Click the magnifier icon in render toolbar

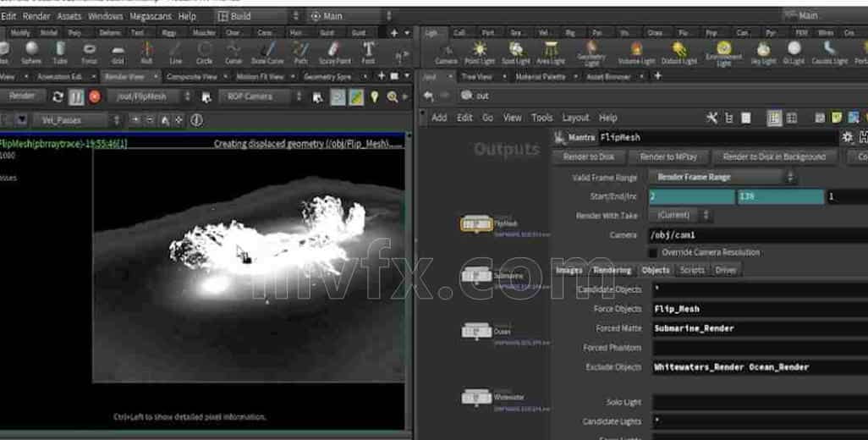pyautogui.click(x=393, y=96)
